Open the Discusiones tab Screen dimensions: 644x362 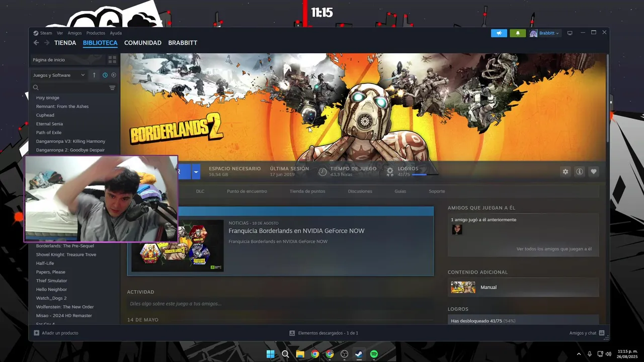(x=360, y=191)
